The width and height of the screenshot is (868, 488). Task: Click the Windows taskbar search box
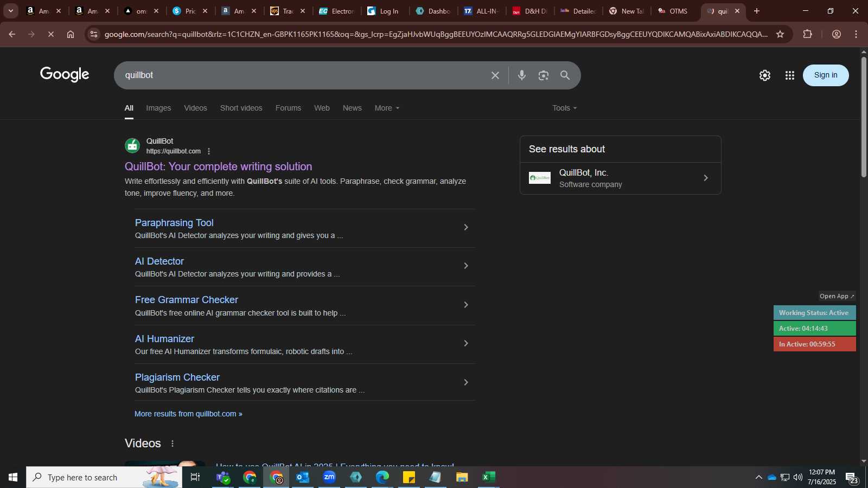pos(104,477)
